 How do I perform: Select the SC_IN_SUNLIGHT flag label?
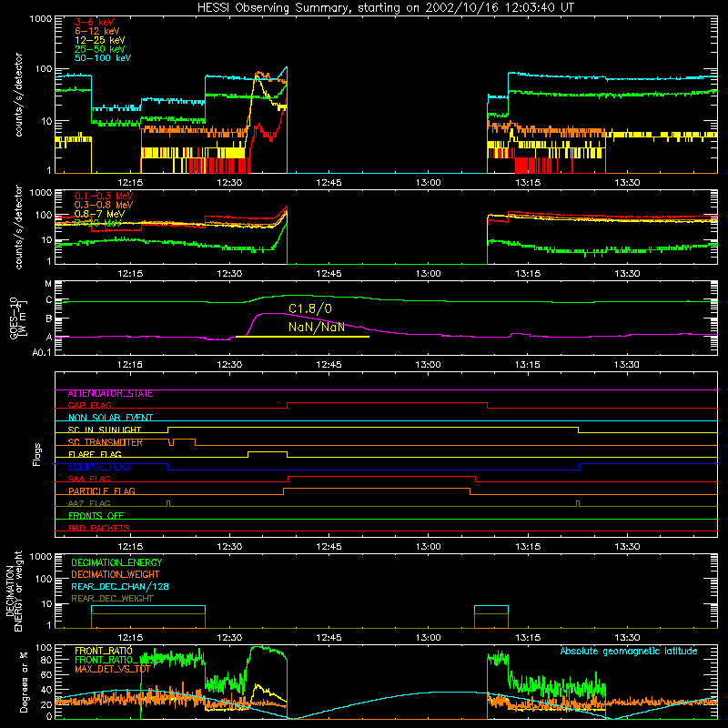point(105,430)
